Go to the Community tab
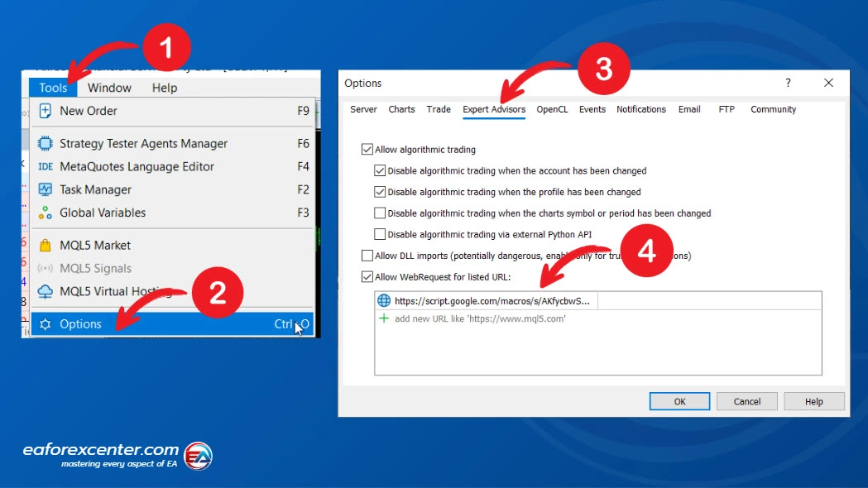This screenshot has width=868, height=488. pyautogui.click(x=774, y=109)
